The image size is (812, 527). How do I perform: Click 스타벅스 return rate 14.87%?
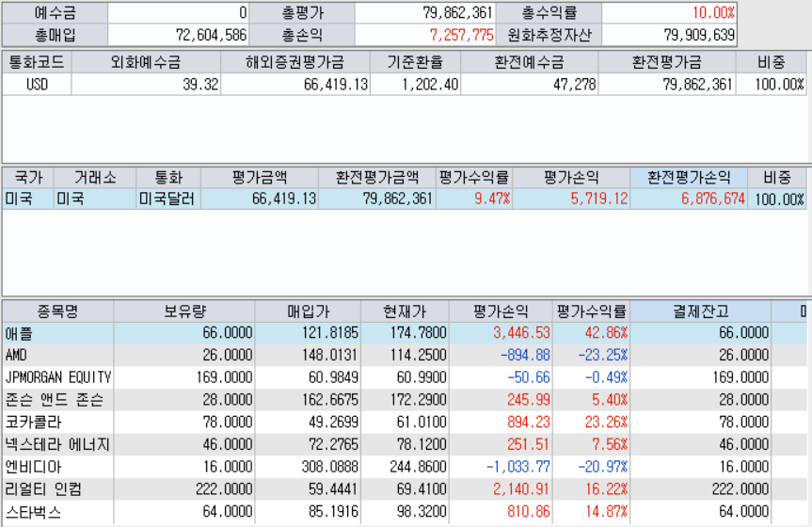[592, 512]
